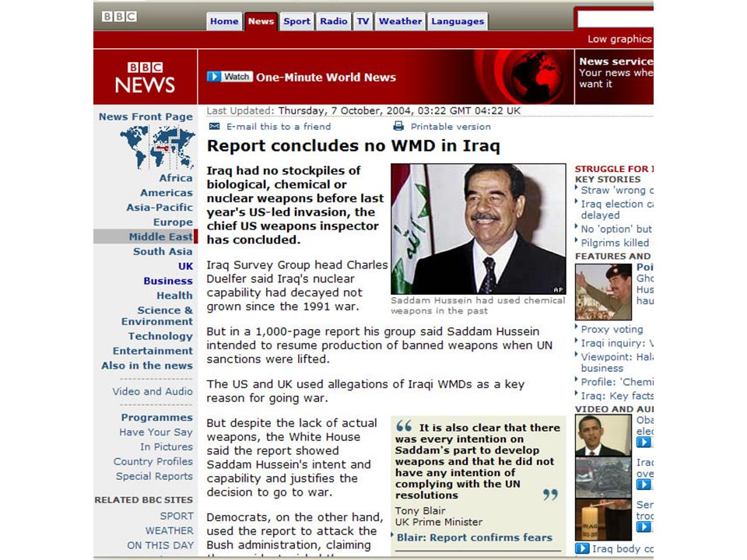Open Straw 'wrong' key story
The width and height of the screenshot is (747, 560).
coord(617,191)
